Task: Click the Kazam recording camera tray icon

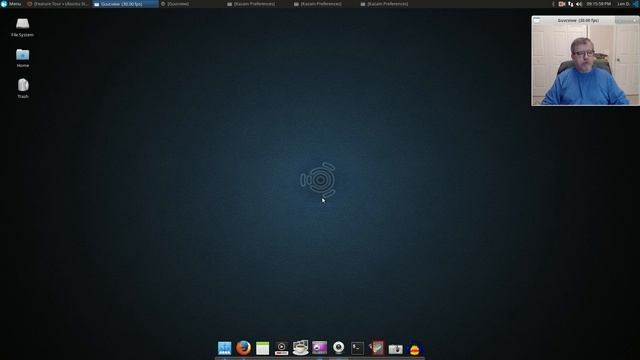Action: click(562, 4)
